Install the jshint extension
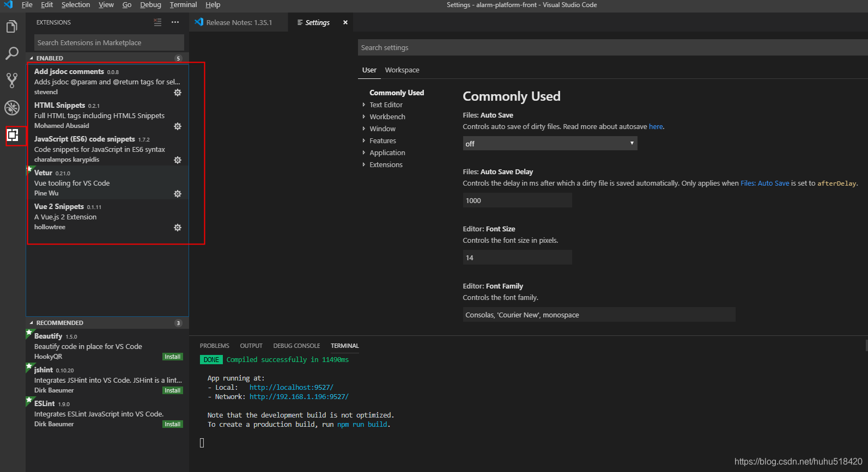Image resolution: width=868 pixels, height=472 pixels. [x=173, y=390]
